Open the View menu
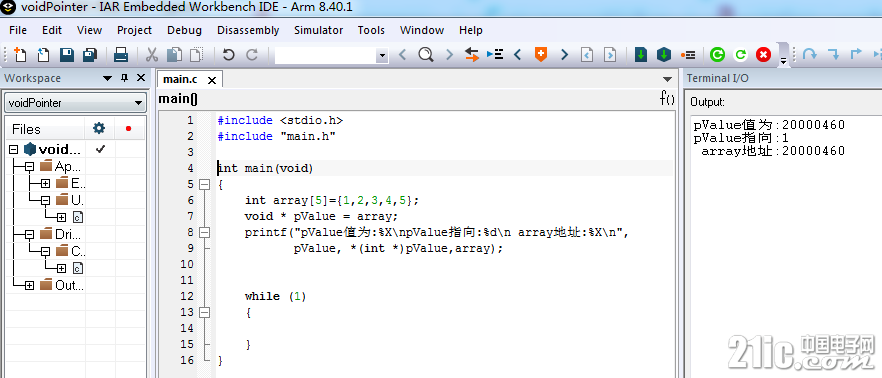 click(89, 30)
